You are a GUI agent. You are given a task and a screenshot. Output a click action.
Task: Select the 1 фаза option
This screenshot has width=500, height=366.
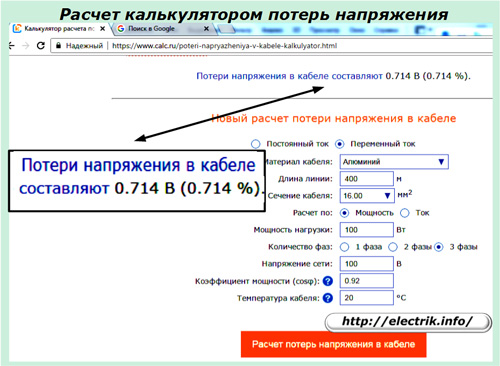click(344, 247)
